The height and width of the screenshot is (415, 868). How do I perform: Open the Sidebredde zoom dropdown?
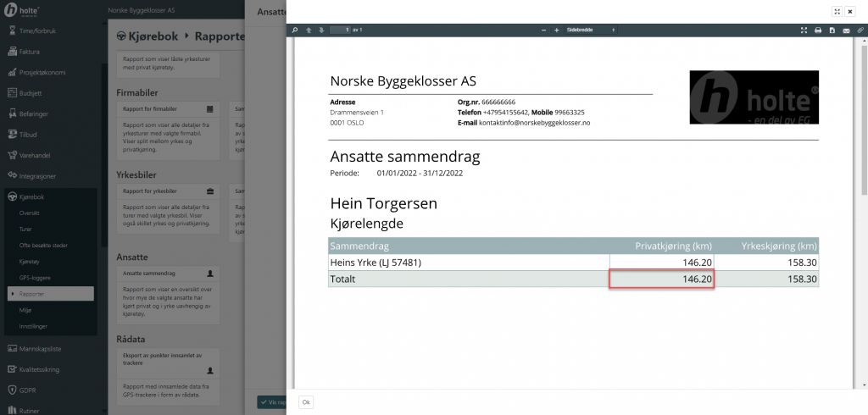[x=591, y=30]
